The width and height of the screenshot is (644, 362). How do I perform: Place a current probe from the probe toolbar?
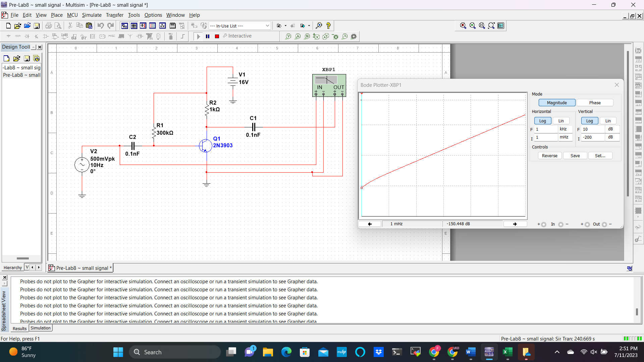pos(298,36)
